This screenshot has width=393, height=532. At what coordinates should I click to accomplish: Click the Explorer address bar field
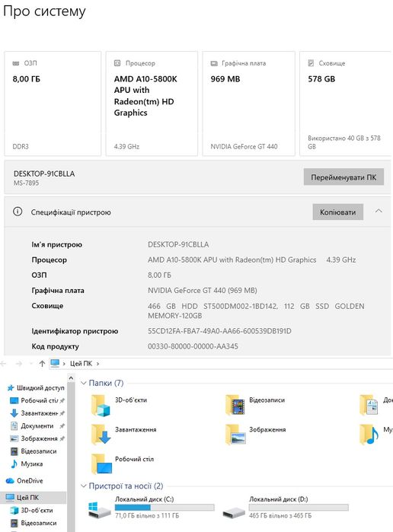coord(221,363)
